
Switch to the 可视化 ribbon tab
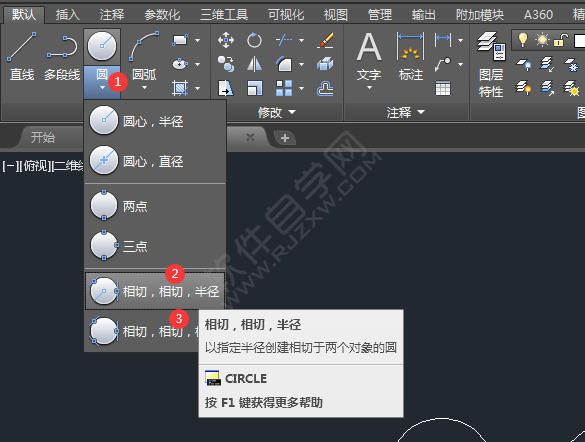(286, 15)
